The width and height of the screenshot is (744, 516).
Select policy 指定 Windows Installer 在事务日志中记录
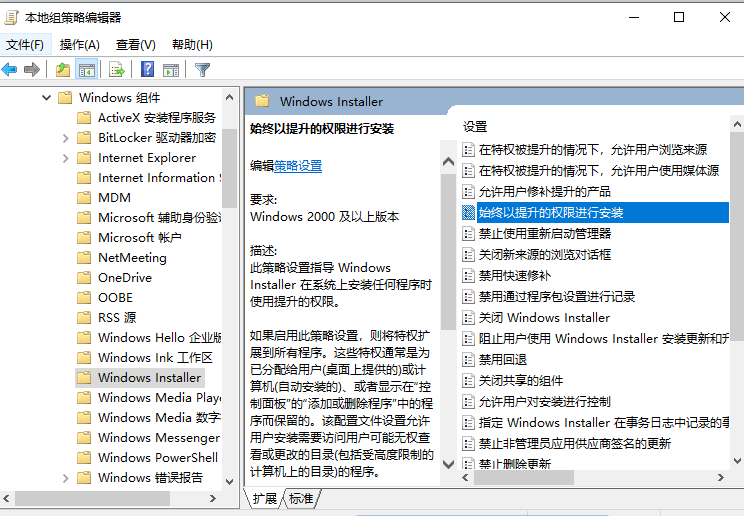pos(595,422)
